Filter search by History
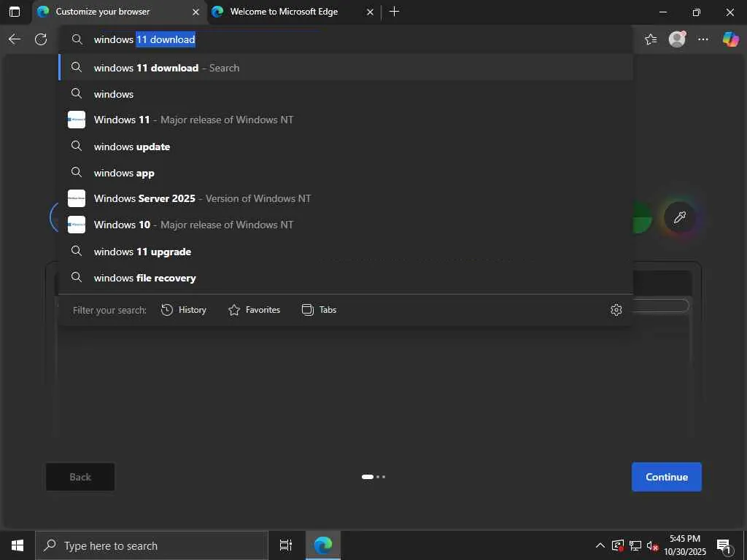The image size is (747, 560). tap(183, 310)
